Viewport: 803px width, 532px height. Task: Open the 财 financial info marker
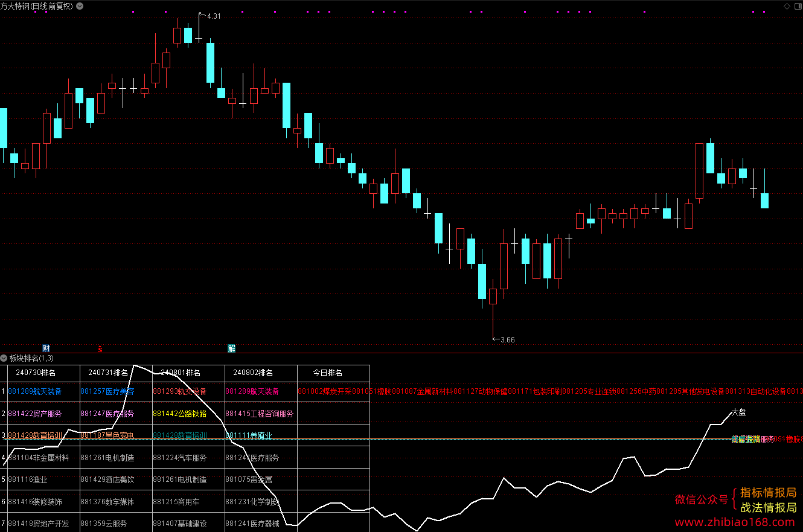[x=46, y=348]
